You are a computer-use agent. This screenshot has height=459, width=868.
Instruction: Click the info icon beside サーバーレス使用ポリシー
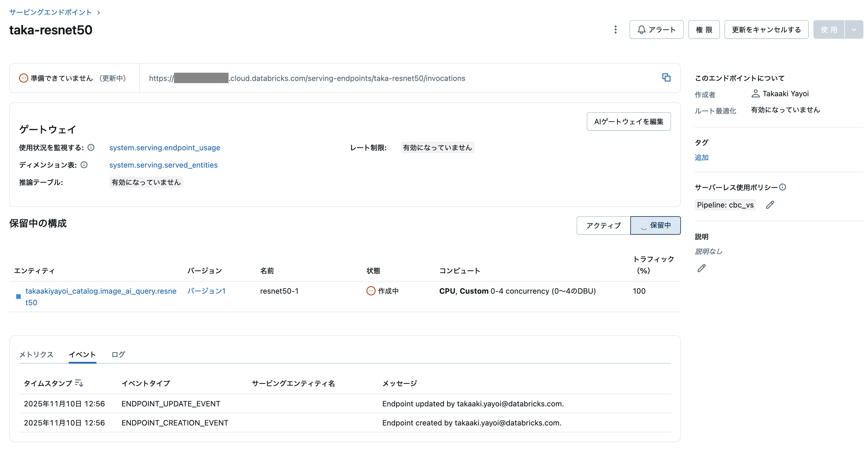point(783,187)
